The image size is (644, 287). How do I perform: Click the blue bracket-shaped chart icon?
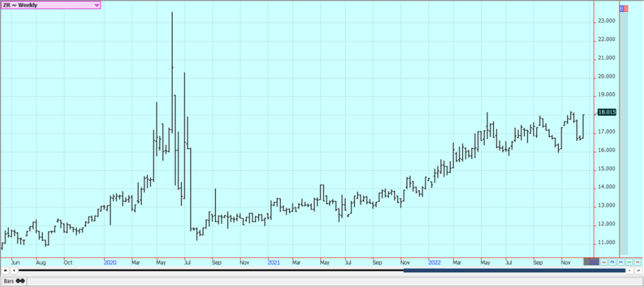pyautogui.click(x=613, y=262)
